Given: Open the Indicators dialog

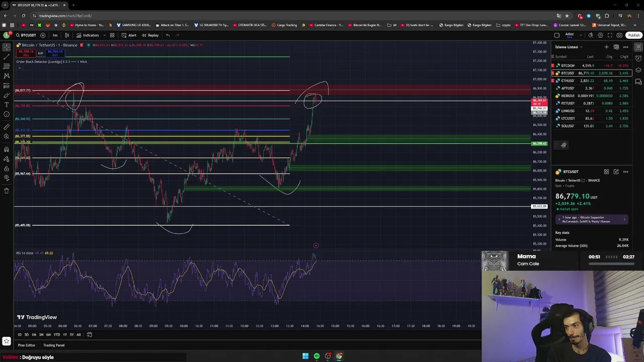Looking at the screenshot, I should point(88,35).
